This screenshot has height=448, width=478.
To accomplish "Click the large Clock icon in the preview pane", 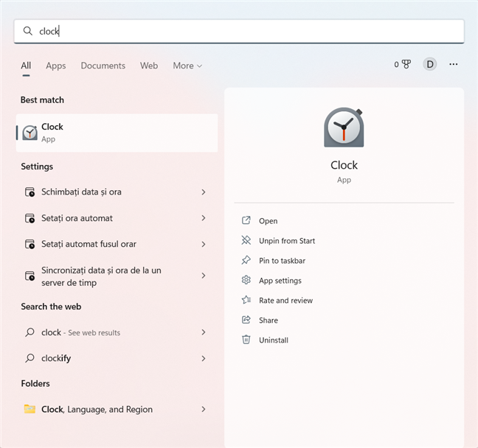I will click(344, 128).
